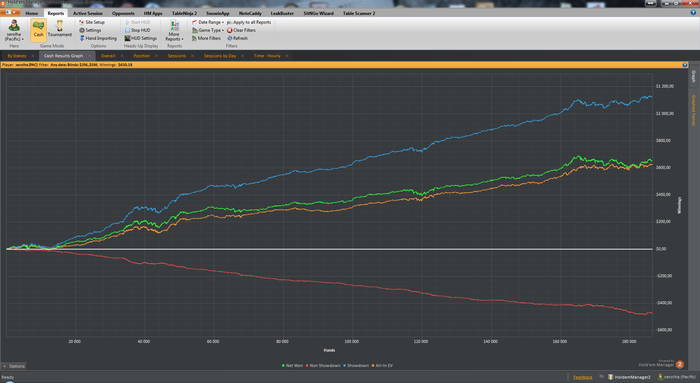Open the serolha (Pacific) hero selector
700x383 pixels.
pyautogui.click(x=14, y=30)
